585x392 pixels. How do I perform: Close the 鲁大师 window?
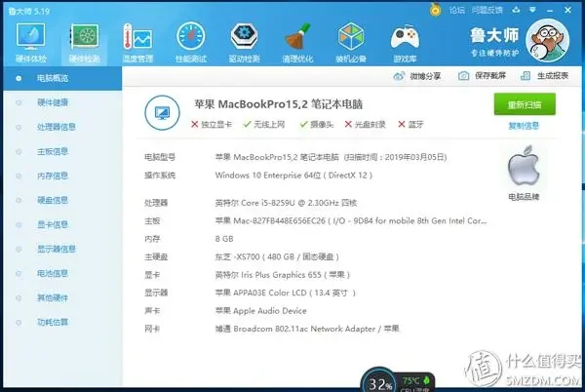tap(567, 10)
